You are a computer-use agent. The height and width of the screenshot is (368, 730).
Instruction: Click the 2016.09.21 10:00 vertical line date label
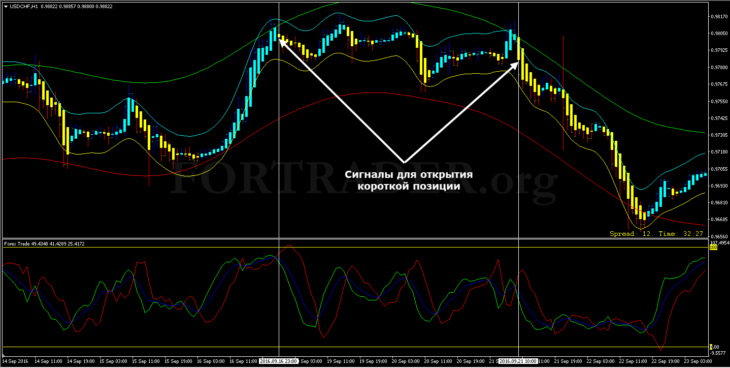point(518,361)
